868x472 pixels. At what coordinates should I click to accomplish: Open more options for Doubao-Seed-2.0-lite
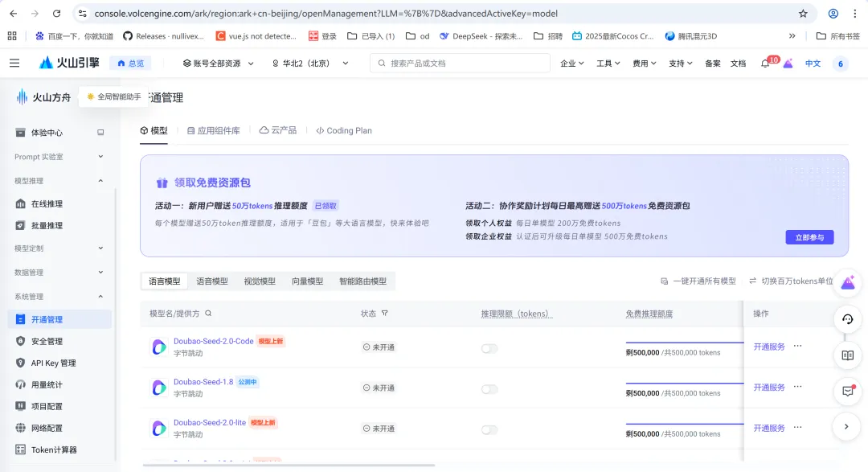[798, 427]
